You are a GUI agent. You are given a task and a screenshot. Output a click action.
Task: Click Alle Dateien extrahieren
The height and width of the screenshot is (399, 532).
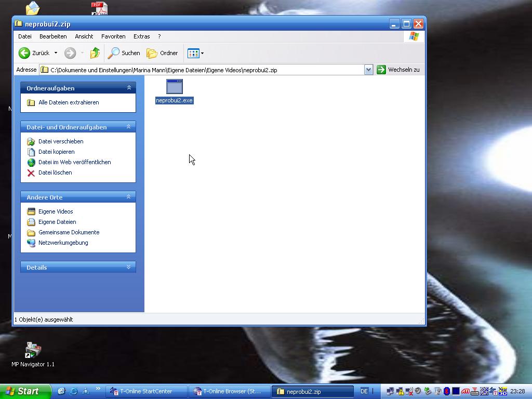(69, 102)
